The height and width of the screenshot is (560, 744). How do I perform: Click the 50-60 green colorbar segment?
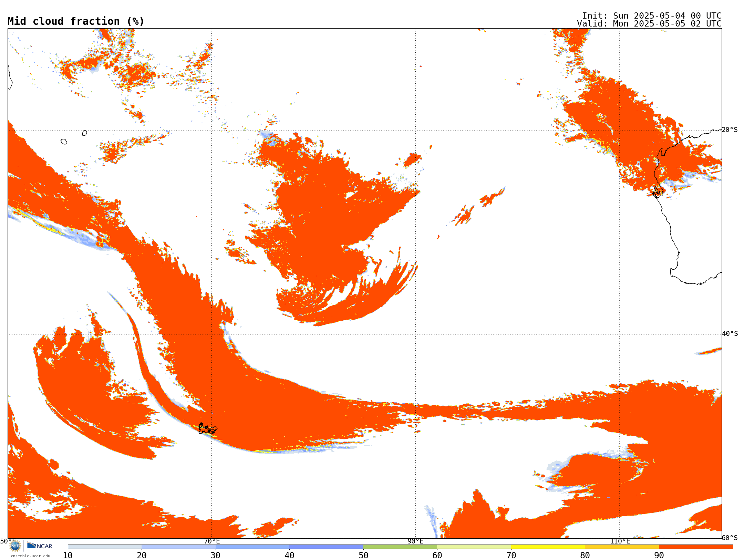[400, 547]
